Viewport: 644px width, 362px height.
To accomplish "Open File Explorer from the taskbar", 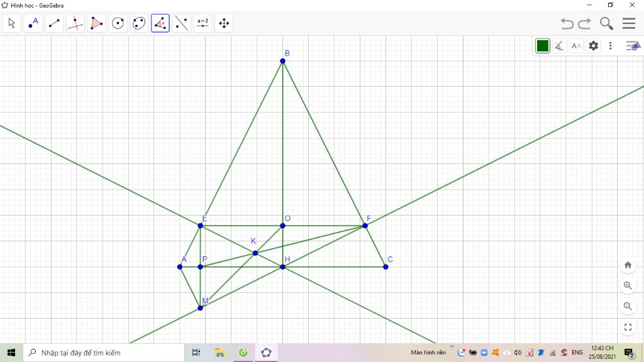I will pos(219,353).
